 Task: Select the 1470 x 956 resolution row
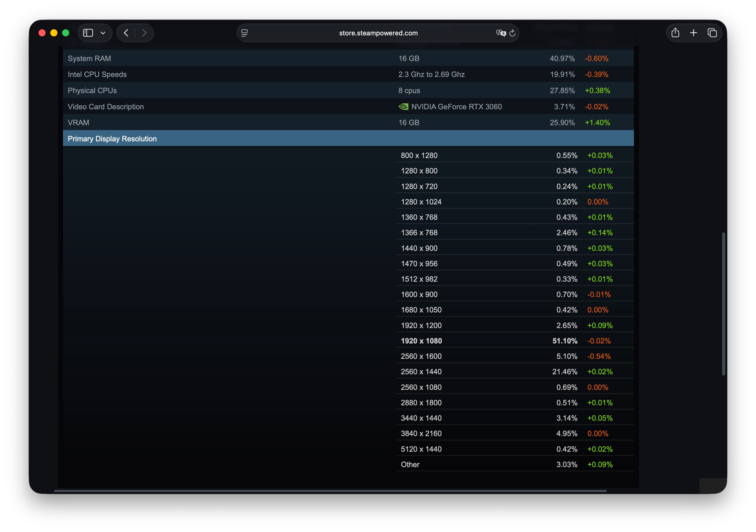pos(515,263)
